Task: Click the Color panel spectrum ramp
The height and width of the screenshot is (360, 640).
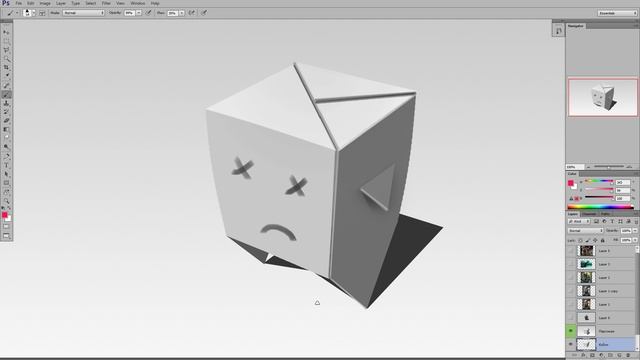Action: coord(600,207)
